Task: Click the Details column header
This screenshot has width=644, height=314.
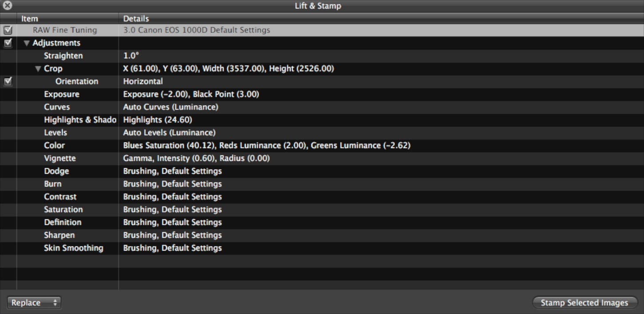Action: [136, 19]
